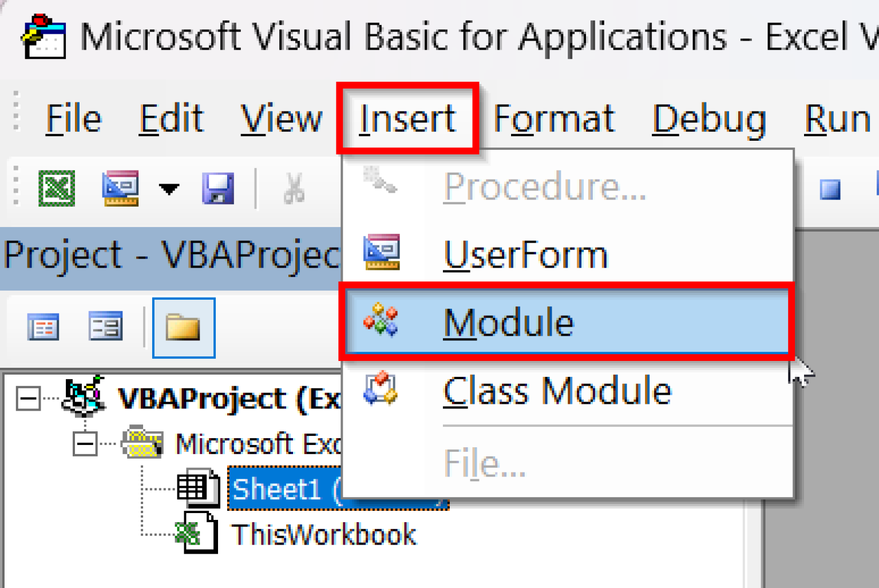Open the dropdown arrow beside Insert UserForm
This screenshot has width=879, height=588.
pos(169,189)
